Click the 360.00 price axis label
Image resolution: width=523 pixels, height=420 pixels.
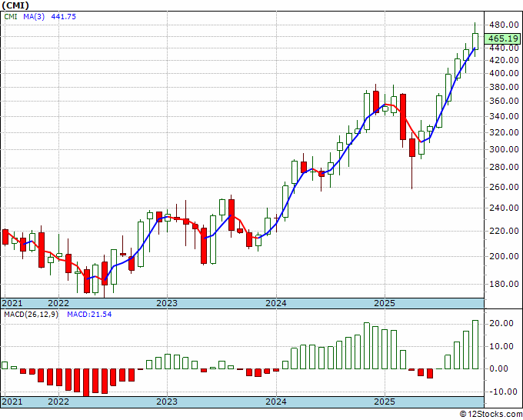[x=504, y=101]
